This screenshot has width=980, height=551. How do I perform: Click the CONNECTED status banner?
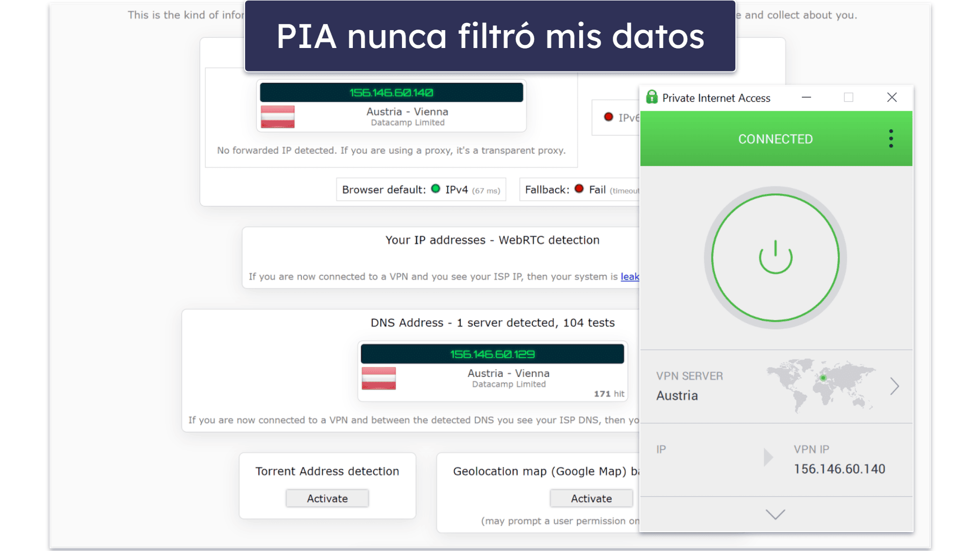click(x=776, y=139)
